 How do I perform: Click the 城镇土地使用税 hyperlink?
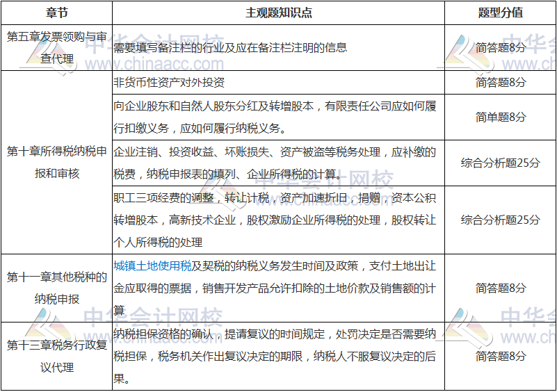pos(152,266)
